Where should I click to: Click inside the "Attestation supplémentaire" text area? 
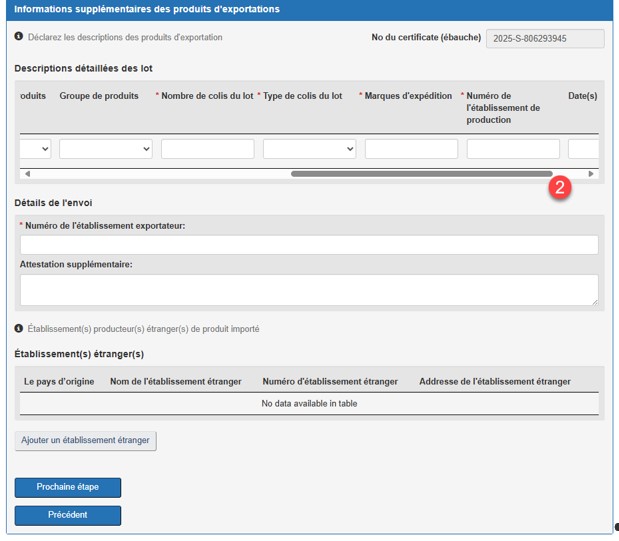[309, 290]
